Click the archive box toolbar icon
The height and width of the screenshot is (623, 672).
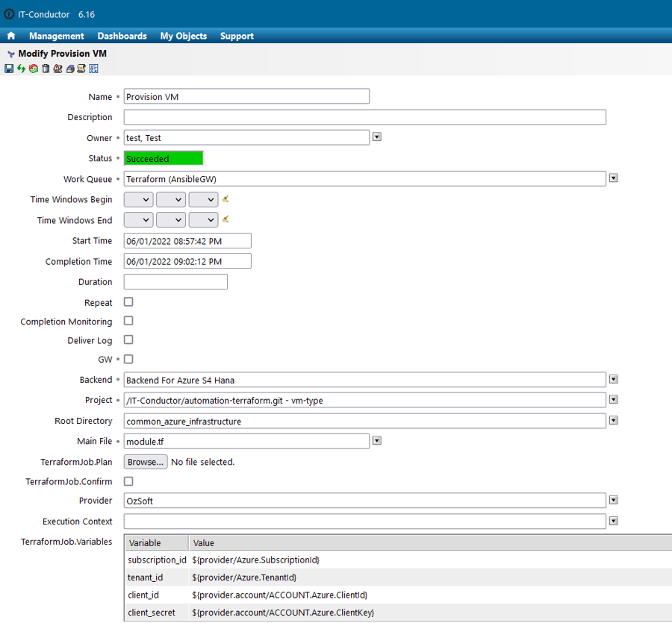[x=70, y=69]
